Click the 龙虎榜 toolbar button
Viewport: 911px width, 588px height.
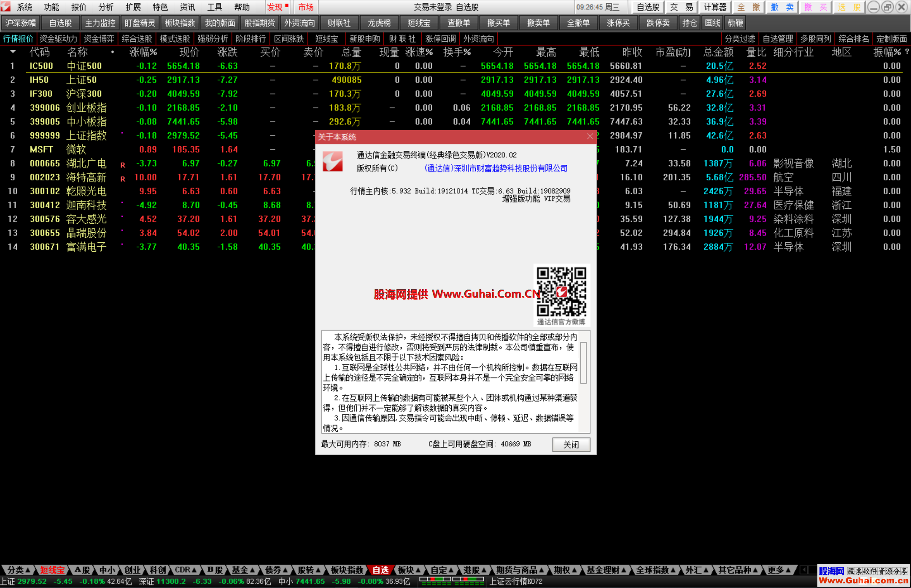[x=379, y=23]
